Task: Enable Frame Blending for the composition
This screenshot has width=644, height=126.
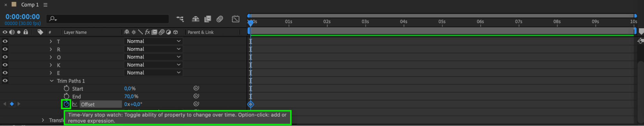Action: [207, 19]
